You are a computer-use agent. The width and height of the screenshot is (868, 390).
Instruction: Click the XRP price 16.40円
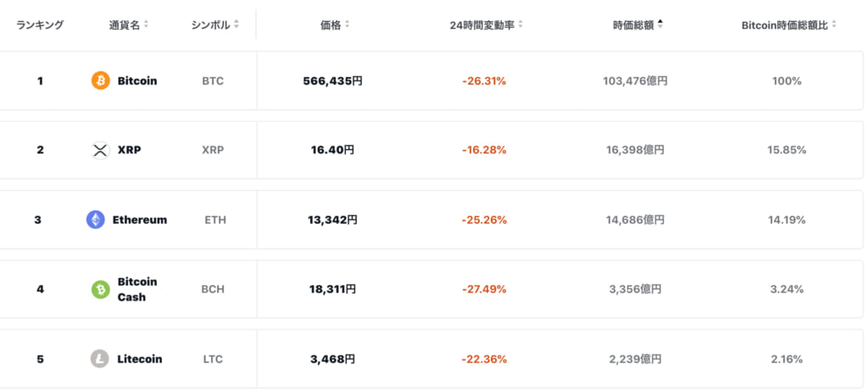tap(332, 150)
